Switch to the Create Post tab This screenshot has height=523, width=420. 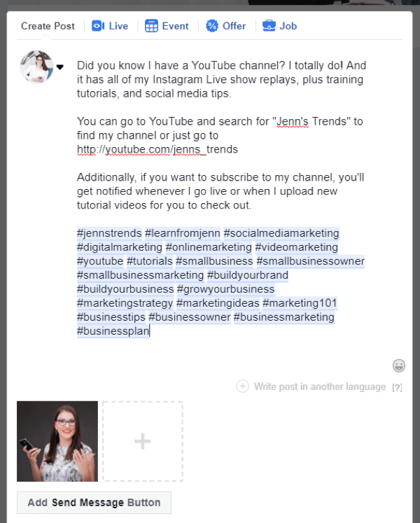tap(48, 26)
